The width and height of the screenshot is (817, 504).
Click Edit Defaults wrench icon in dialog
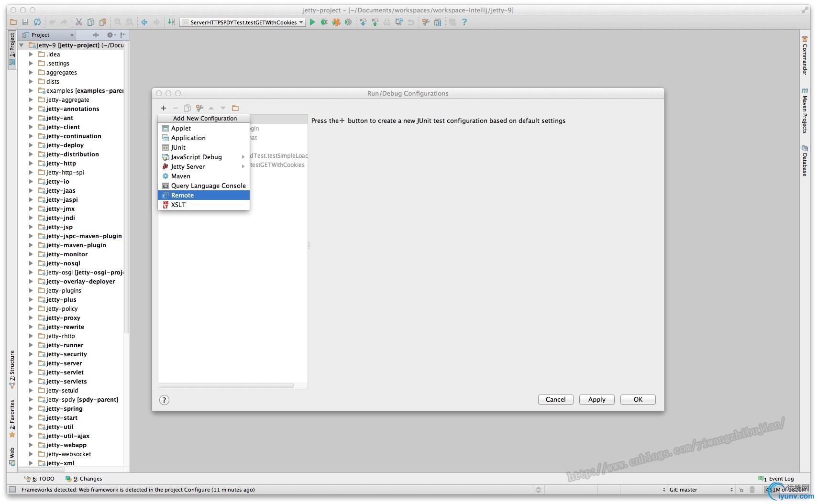pos(199,108)
